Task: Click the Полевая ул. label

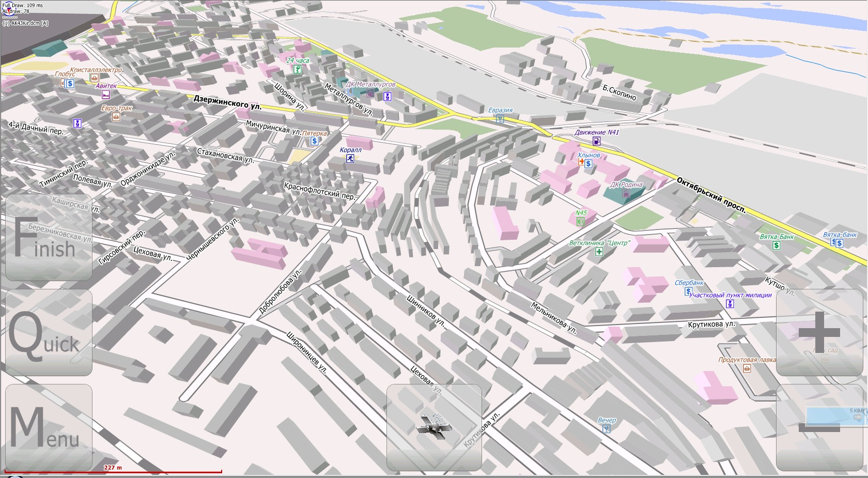Action: (x=92, y=181)
